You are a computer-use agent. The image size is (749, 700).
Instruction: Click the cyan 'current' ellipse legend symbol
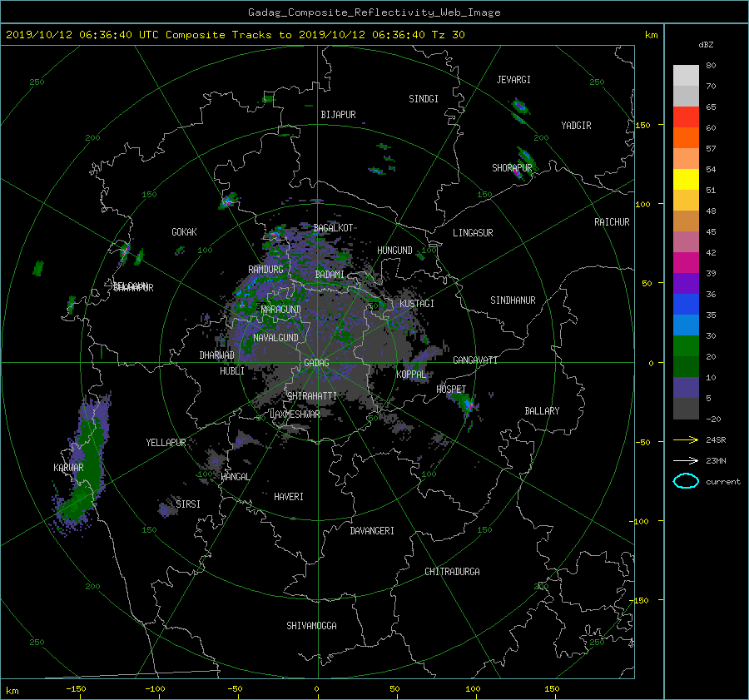[686, 481]
